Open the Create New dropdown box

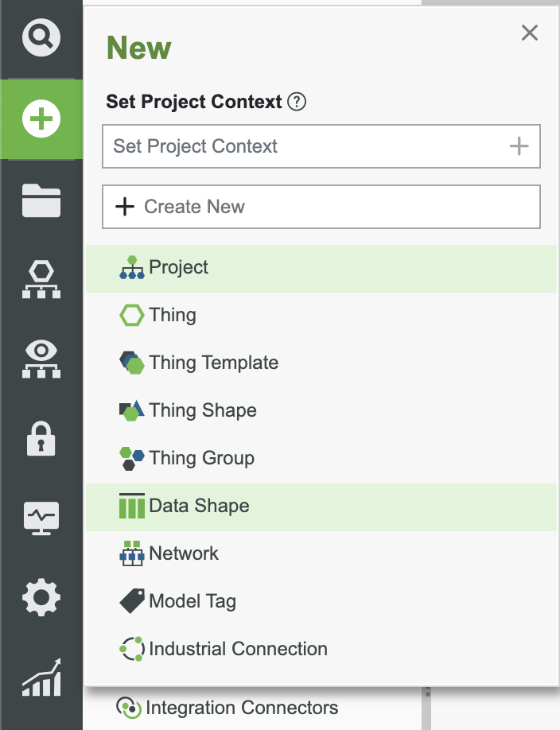(x=321, y=206)
